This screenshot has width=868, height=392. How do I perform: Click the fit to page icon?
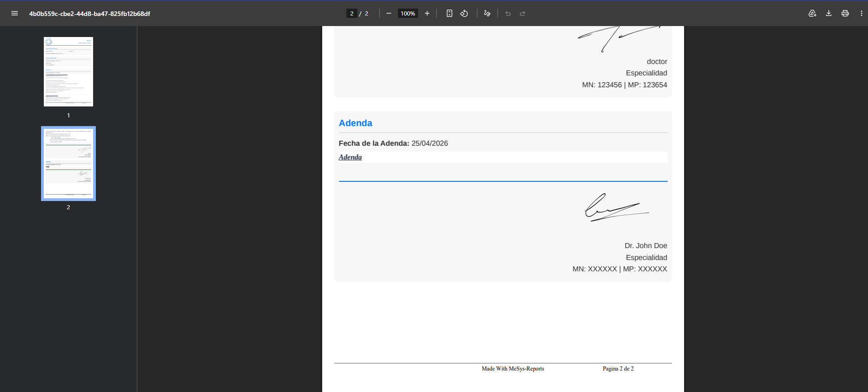pos(450,13)
